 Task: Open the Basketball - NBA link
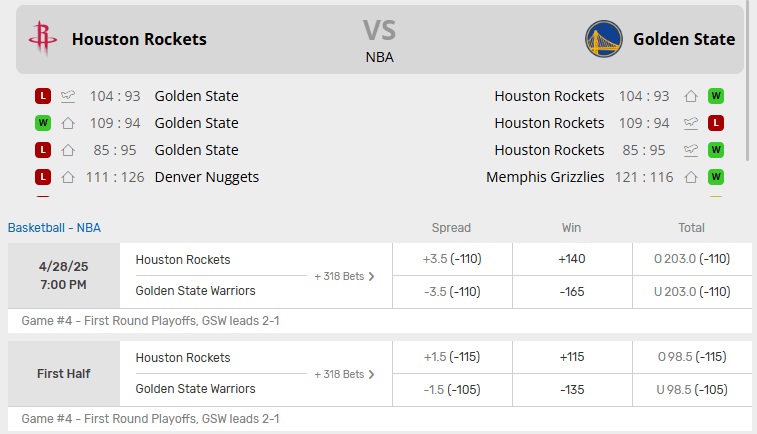(x=55, y=228)
